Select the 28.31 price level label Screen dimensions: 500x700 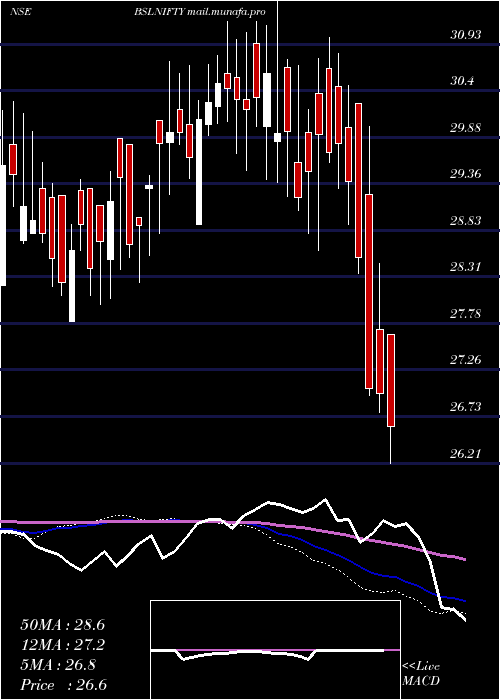(466, 267)
